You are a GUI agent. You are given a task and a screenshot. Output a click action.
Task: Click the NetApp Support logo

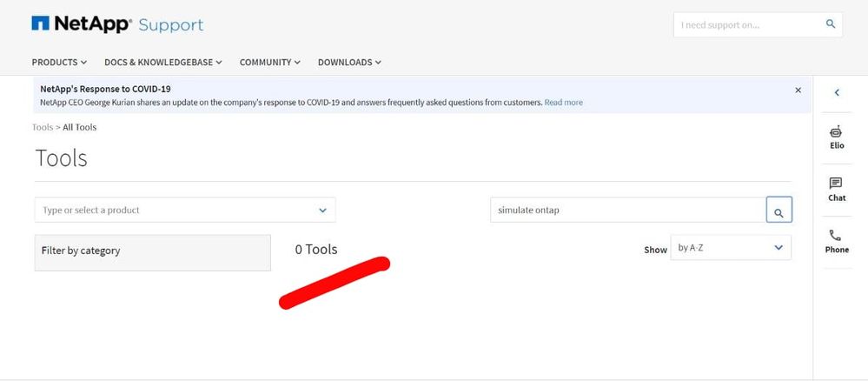[117, 24]
